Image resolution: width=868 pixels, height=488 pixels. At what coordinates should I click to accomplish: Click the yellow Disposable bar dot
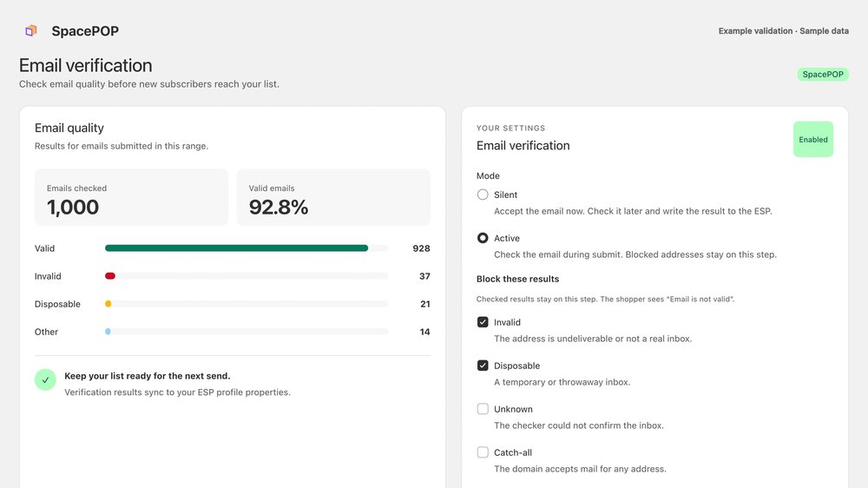[x=108, y=304]
